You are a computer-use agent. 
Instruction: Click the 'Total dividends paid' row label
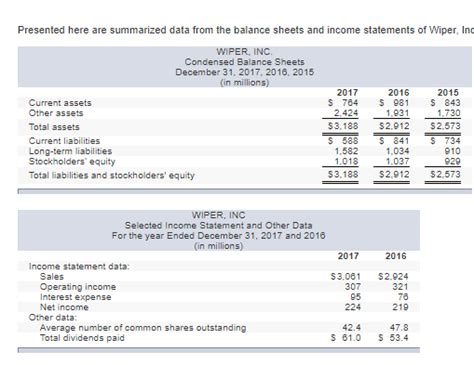click(82, 338)
